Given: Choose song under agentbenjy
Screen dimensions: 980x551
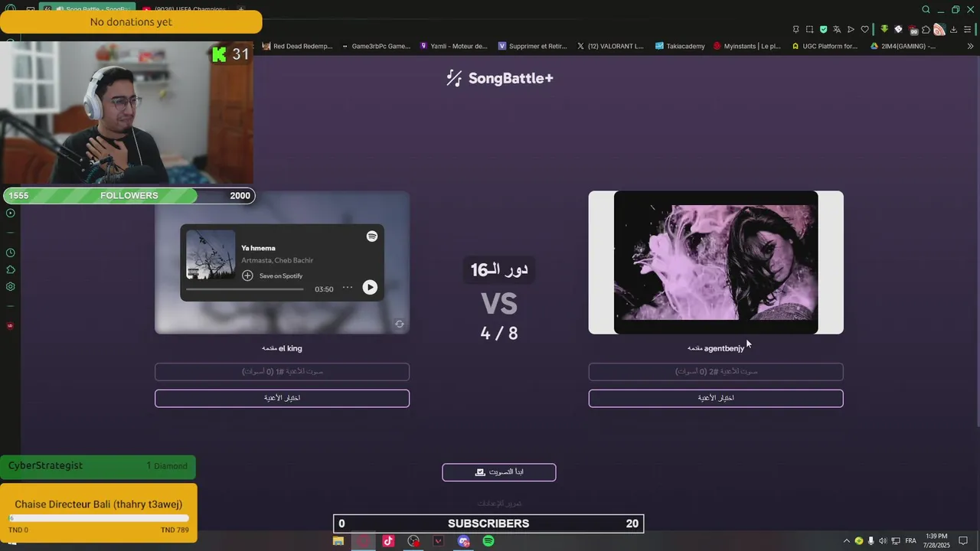Looking at the screenshot, I should 716,398.
